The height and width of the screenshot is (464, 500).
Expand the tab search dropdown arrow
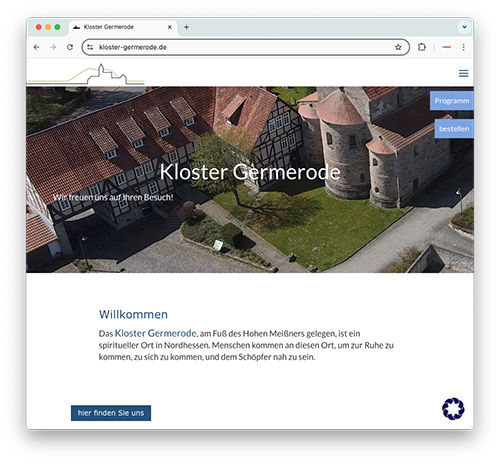(x=464, y=27)
